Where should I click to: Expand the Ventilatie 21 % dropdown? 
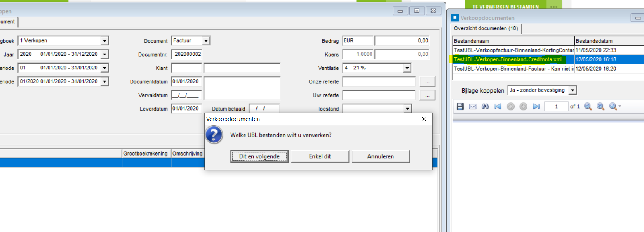pyautogui.click(x=407, y=68)
